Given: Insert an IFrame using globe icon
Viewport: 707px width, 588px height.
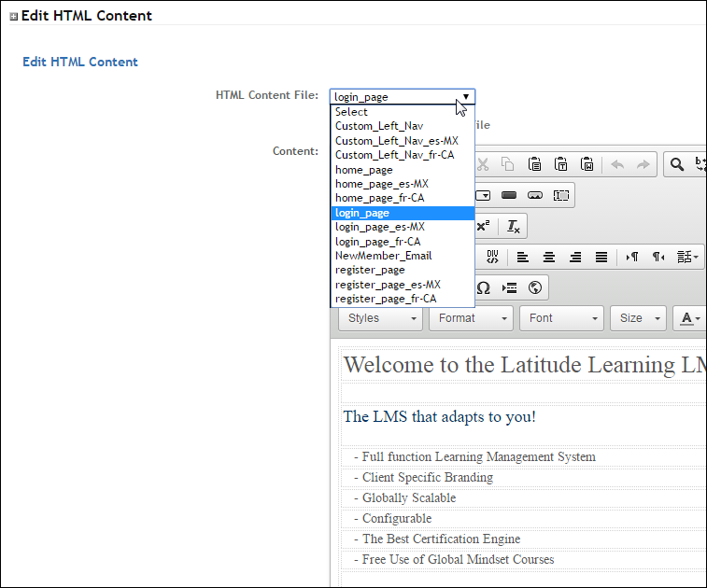Looking at the screenshot, I should coord(535,287).
